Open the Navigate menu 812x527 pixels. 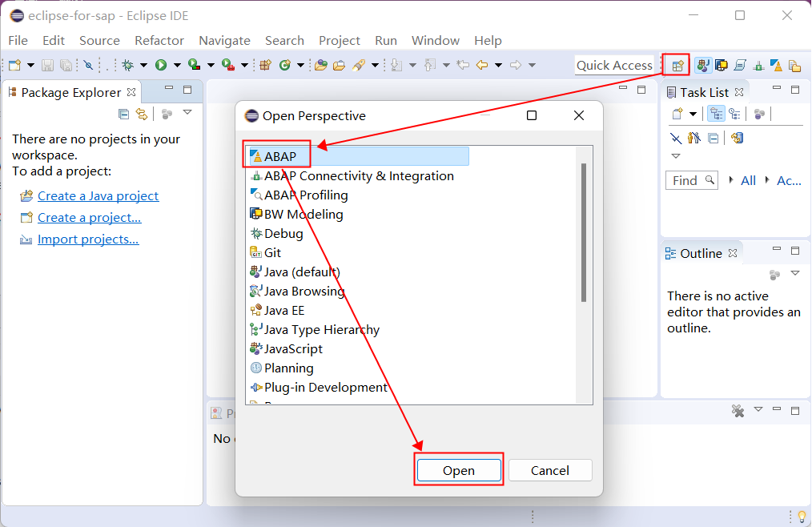224,40
